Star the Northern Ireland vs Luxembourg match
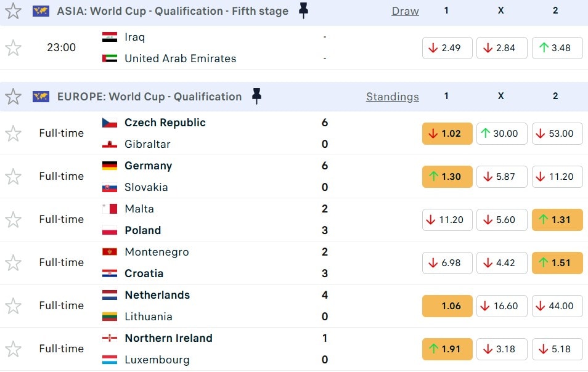Screen dimensions: 588x372 tap(13, 349)
